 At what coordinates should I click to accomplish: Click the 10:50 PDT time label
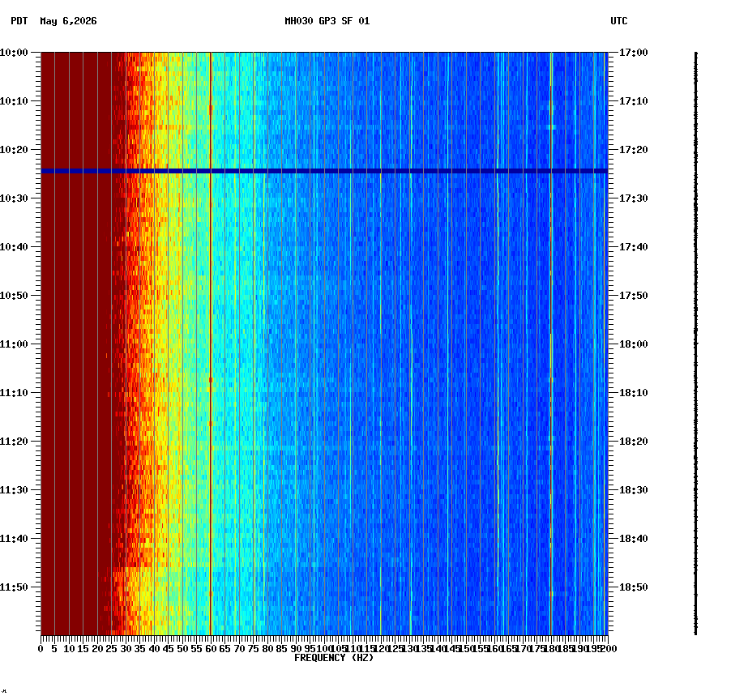pyautogui.click(x=14, y=296)
